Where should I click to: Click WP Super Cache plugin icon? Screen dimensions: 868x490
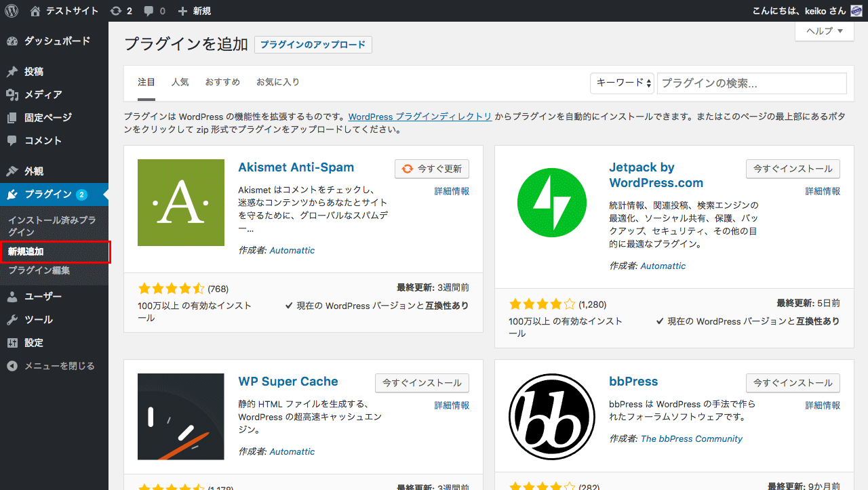tap(181, 417)
